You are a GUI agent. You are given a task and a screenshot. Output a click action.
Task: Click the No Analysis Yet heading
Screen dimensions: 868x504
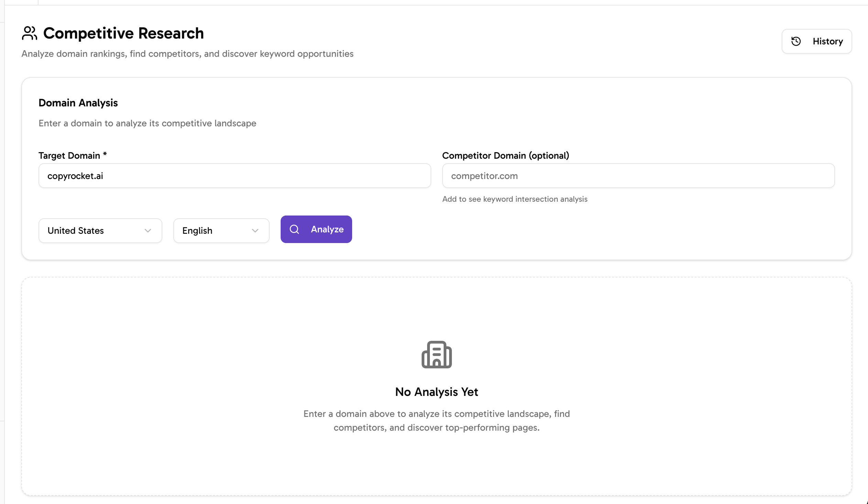(x=436, y=392)
